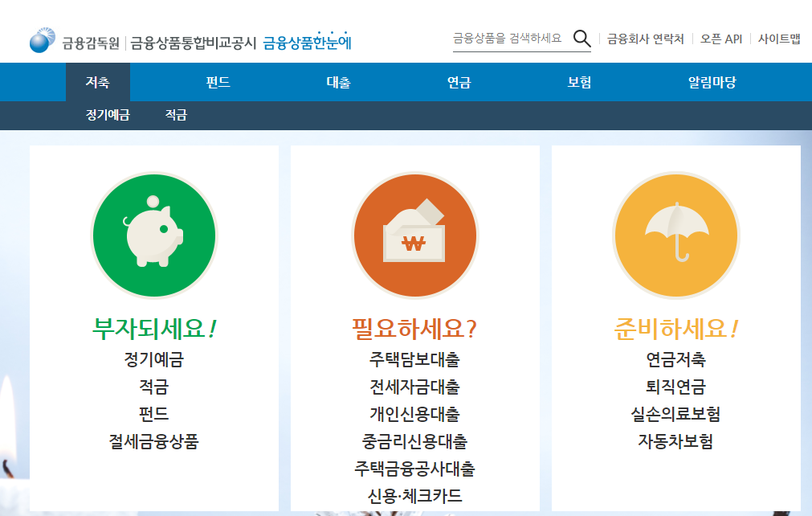812x516 pixels.
Task: Click the 금융상품한눈에 blue logo text
Action: tap(307, 42)
